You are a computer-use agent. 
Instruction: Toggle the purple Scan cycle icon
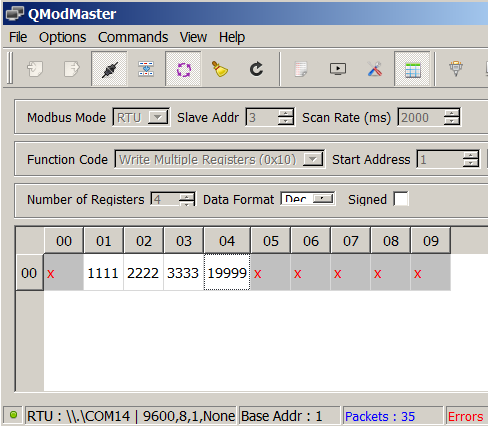pyautogui.click(x=183, y=69)
